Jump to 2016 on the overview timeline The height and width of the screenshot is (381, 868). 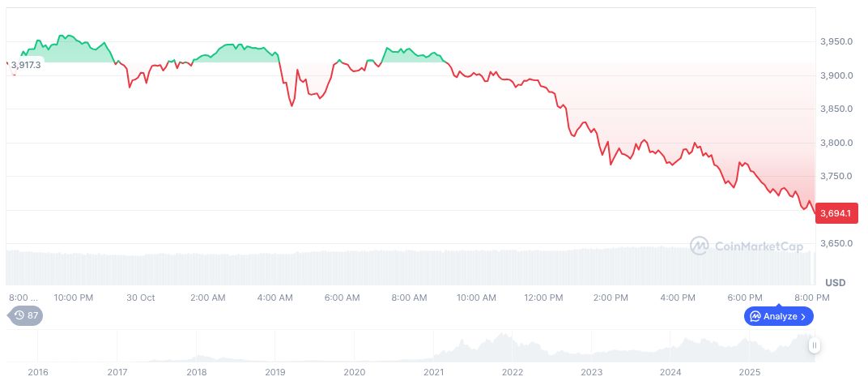(x=37, y=372)
